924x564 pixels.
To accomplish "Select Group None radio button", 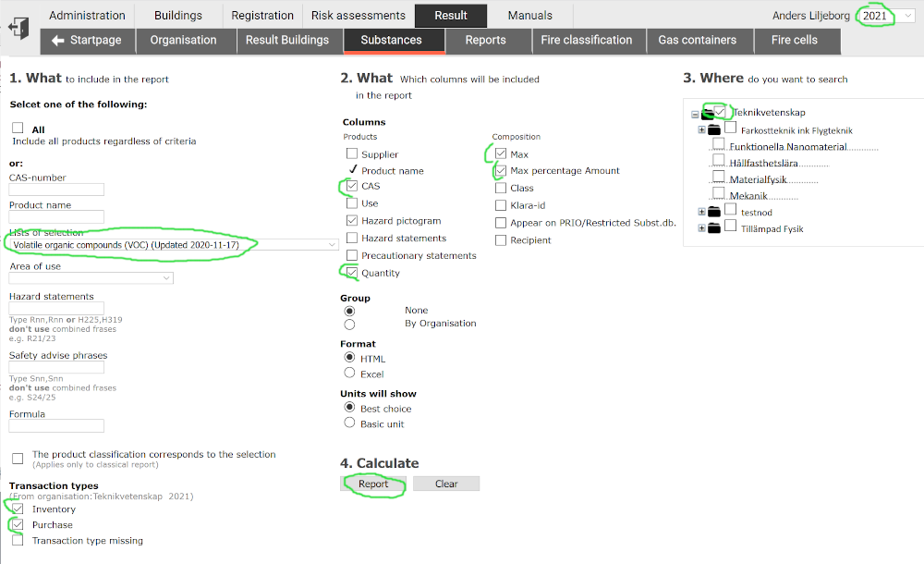I will tap(349, 311).
